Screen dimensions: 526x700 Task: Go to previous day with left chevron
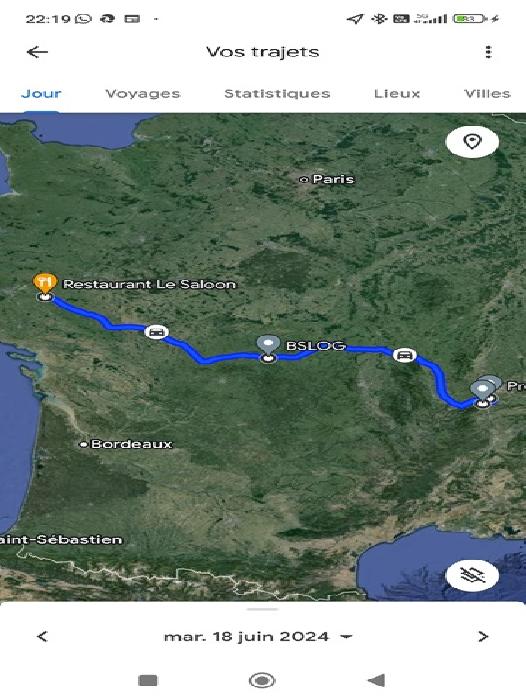click(x=42, y=636)
